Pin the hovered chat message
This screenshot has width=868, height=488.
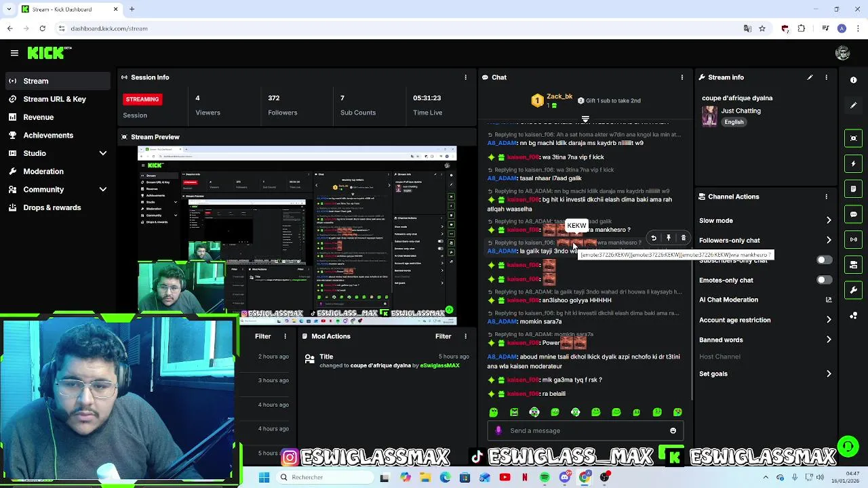pyautogui.click(x=669, y=238)
